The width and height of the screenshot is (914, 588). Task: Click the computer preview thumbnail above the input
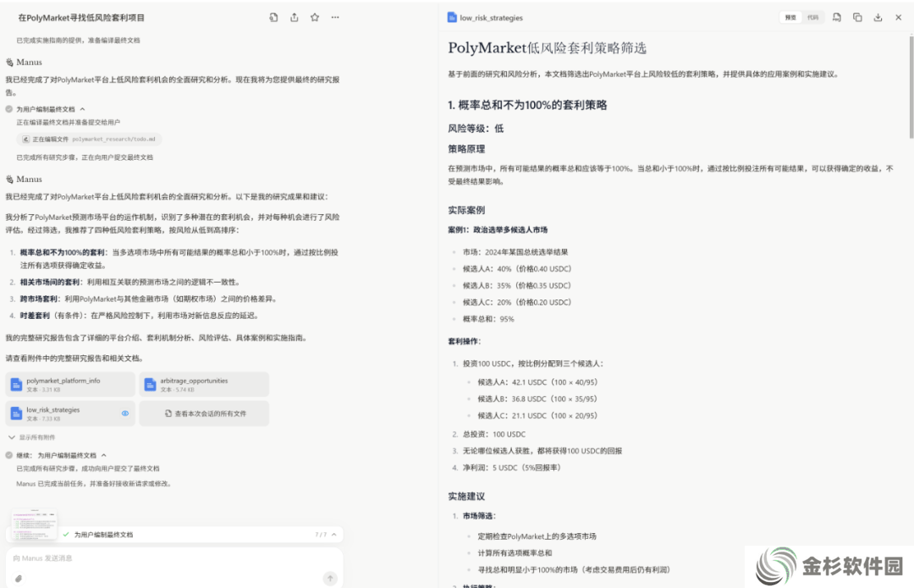35,525
